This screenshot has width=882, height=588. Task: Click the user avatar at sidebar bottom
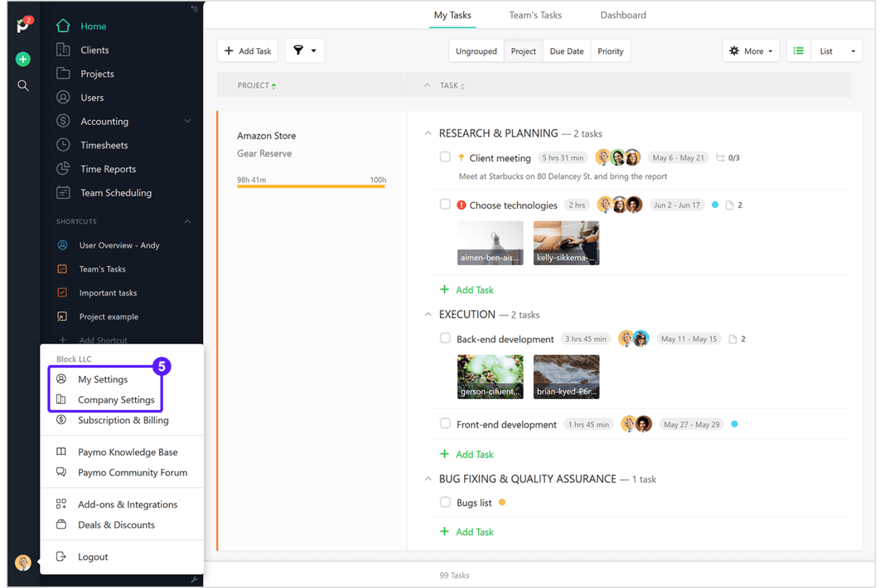click(23, 562)
